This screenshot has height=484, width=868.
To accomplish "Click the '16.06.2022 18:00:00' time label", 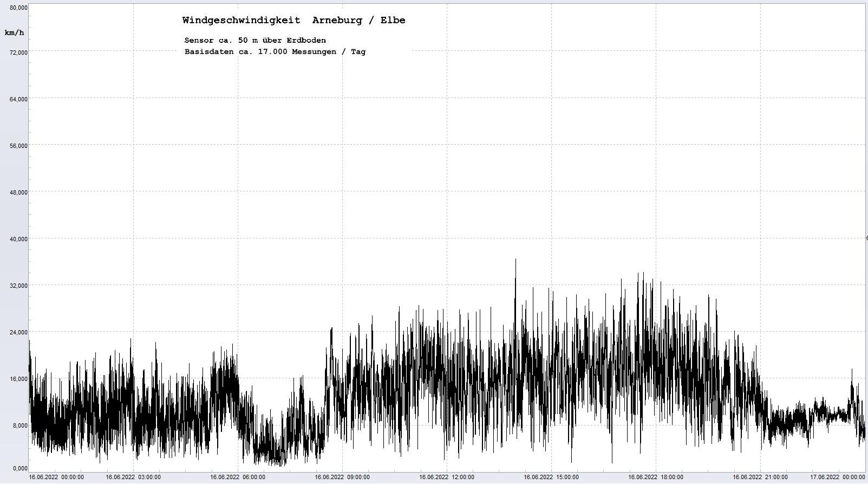I will click(656, 477).
